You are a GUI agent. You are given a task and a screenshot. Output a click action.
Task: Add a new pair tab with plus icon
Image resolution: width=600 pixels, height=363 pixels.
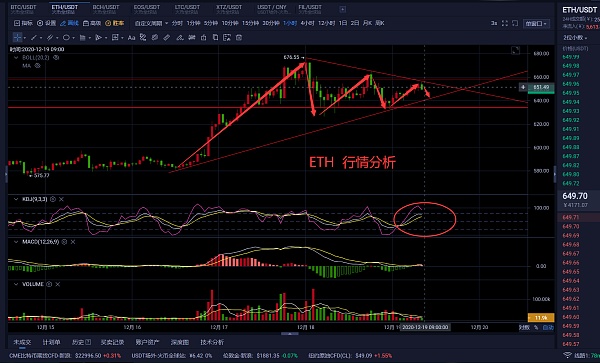(343, 9)
